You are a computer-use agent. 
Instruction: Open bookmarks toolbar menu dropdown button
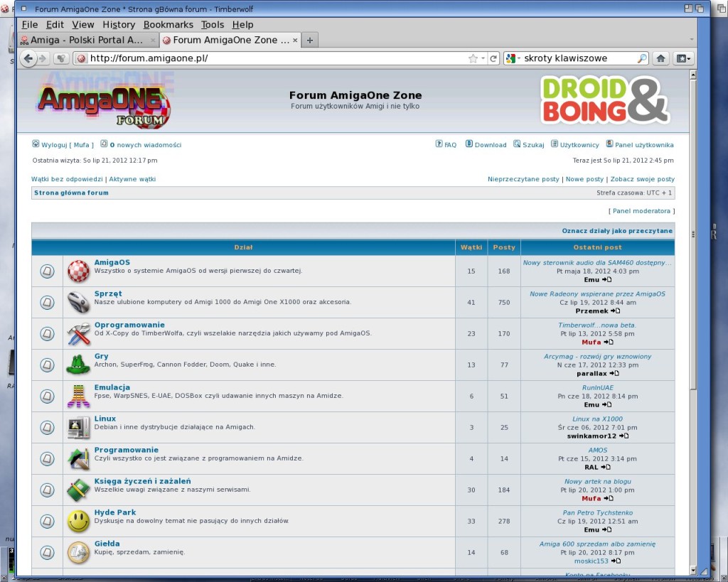pos(683,58)
